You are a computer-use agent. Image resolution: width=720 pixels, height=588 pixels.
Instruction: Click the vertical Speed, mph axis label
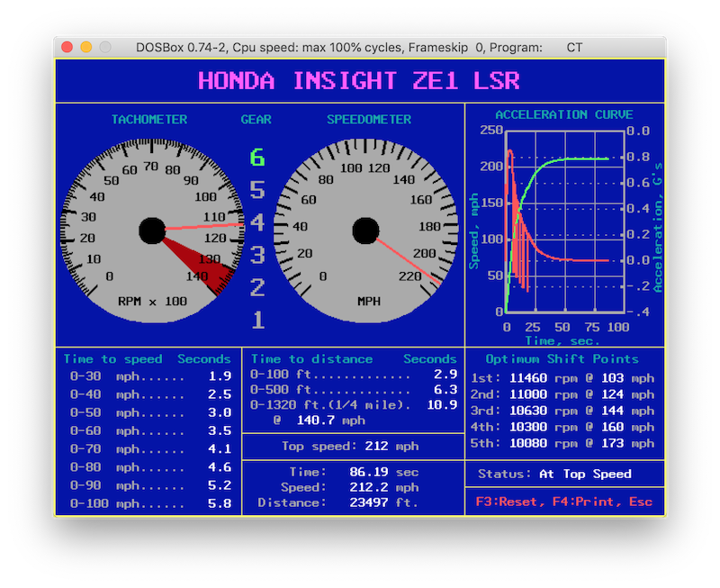click(473, 231)
